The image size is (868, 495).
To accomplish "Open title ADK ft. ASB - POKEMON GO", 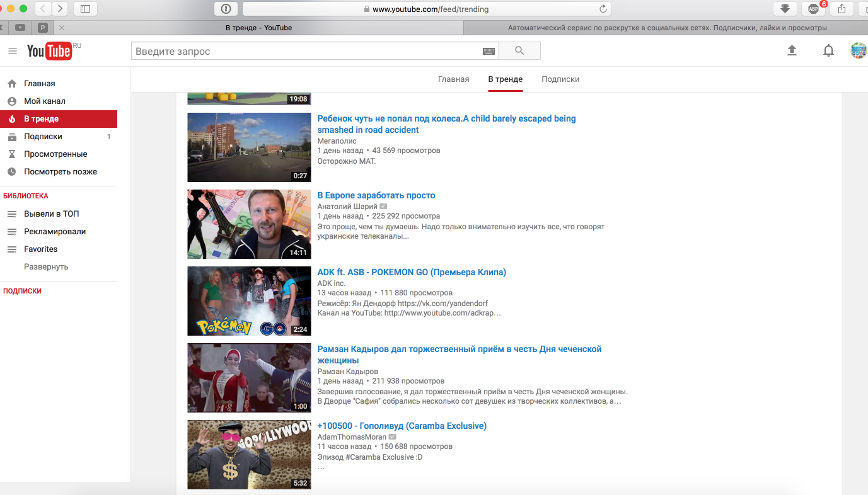I will click(412, 272).
